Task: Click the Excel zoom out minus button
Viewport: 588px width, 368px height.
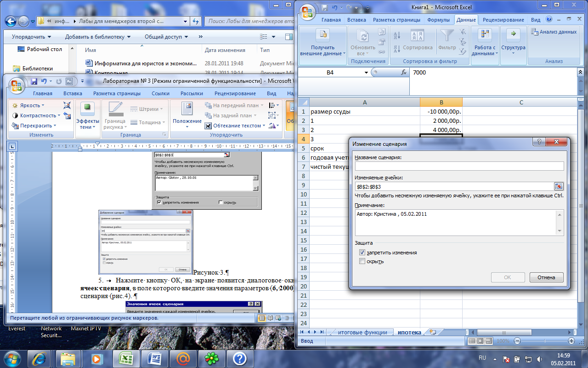Action: tap(517, 341)
